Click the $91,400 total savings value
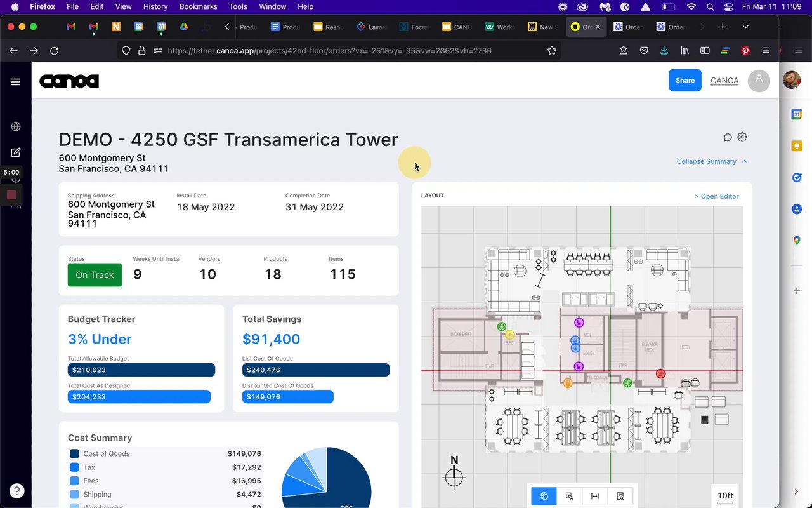 tap(271, 339)
